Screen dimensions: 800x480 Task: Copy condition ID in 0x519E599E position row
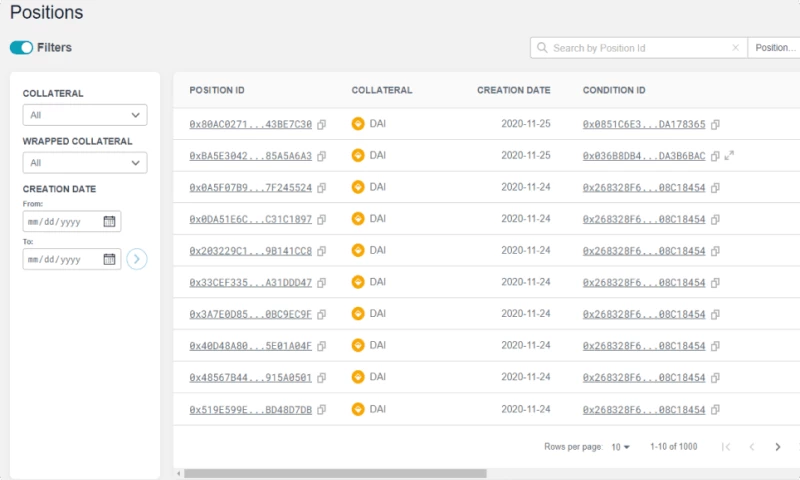[715, 410]
